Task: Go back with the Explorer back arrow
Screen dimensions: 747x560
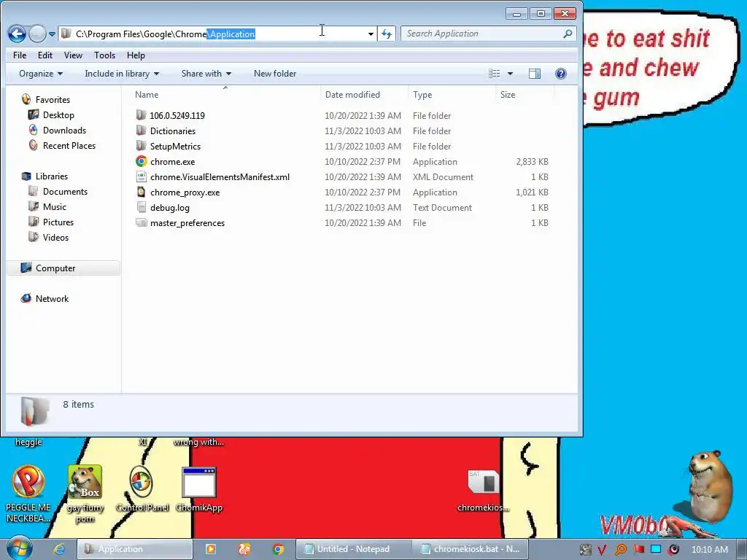Action: tap(17, 34)
